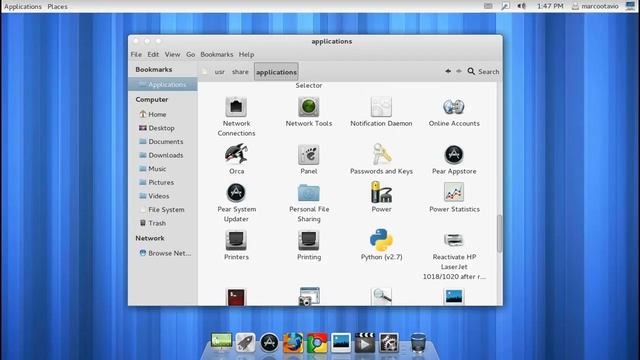Click the Panel gnome foot icon
This screenshot has width=640, height=360.
point(309,155)
